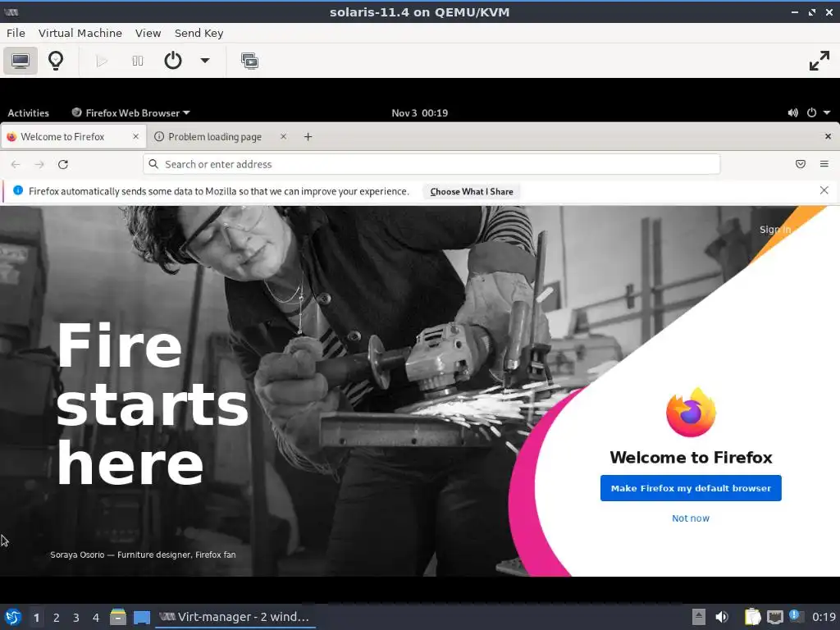Pause the virtual machine
Image resolution: width=840 pixels, height=630 pixels.
137,61
